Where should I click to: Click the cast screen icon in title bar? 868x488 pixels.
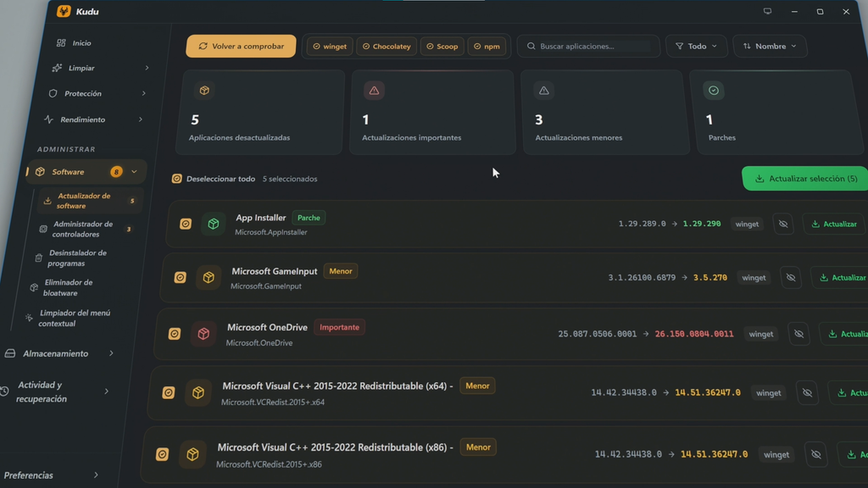(x=767, y=11)
